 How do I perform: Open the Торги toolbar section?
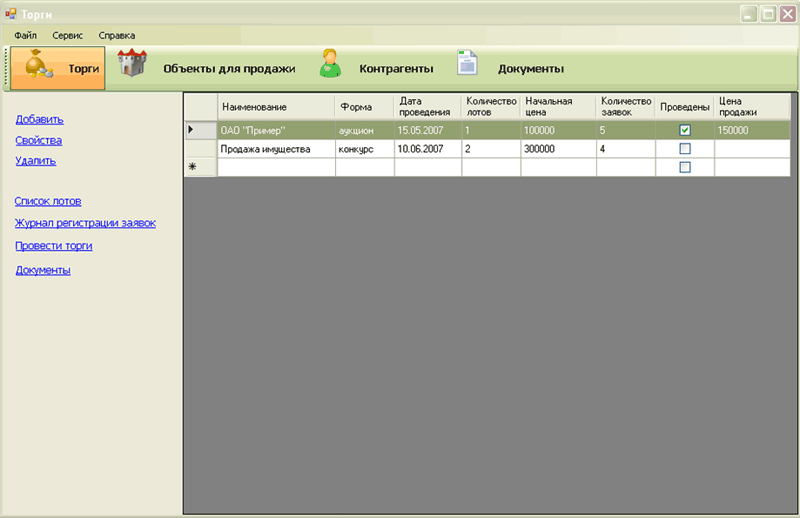tap(58, 68)
